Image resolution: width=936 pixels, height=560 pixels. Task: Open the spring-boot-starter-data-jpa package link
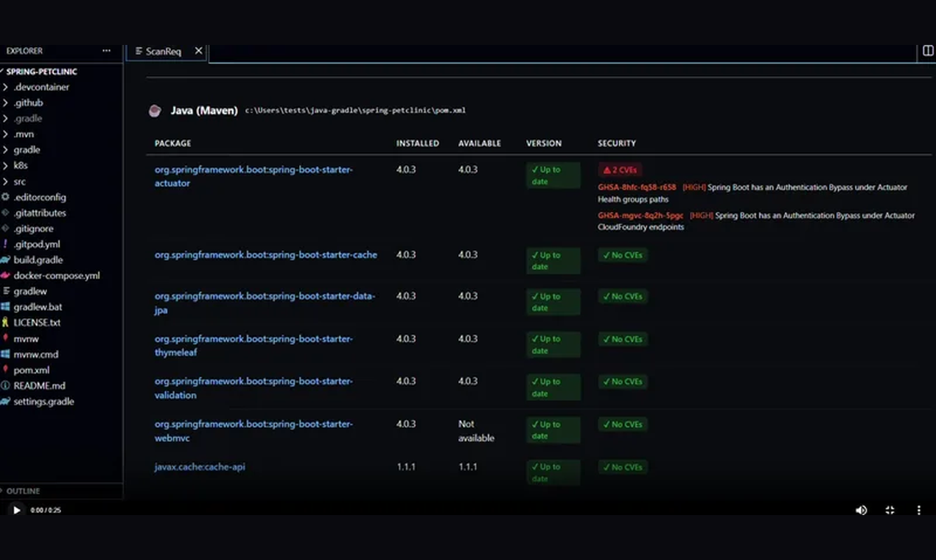click(x=265, y=303)
